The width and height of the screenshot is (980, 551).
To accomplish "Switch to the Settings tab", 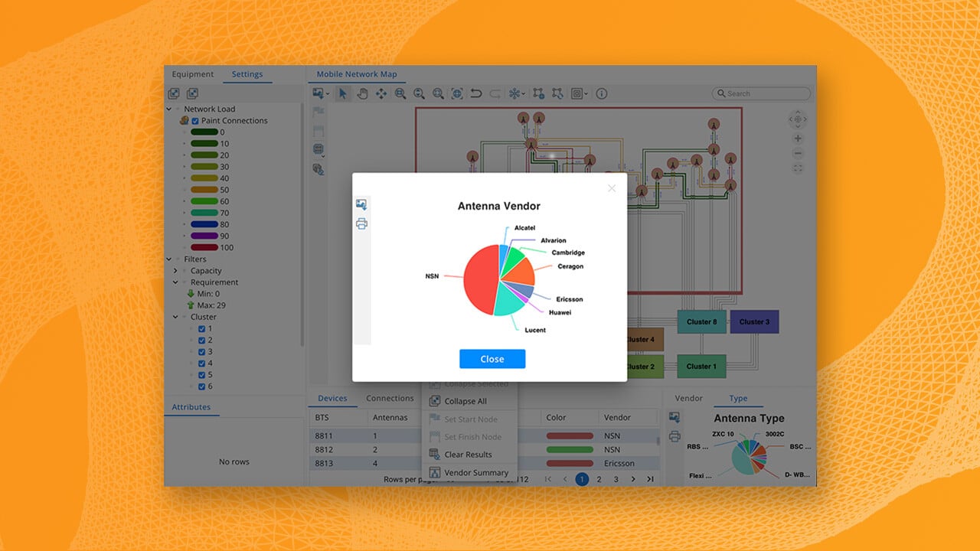I will 247,74.
